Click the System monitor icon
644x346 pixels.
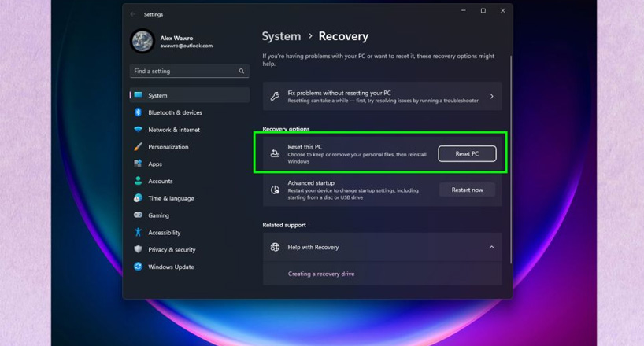[x=139, y=95]
